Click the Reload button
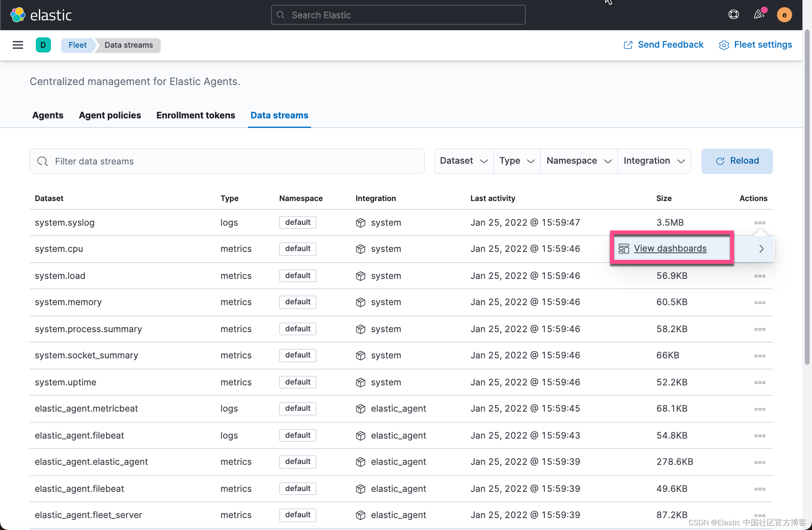812x530 pixels. coord(737,161)
